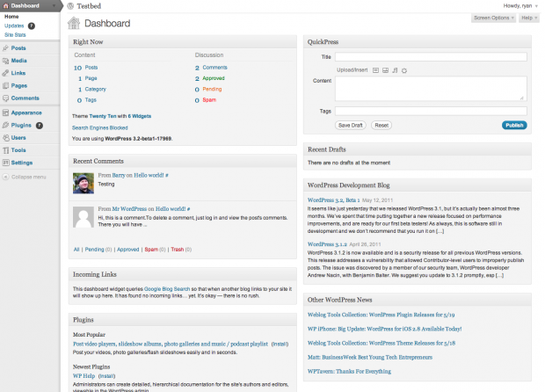The image size is (545, 392).
Task: Open the Pending comments link in Discussion
Action: pos(212,90)
